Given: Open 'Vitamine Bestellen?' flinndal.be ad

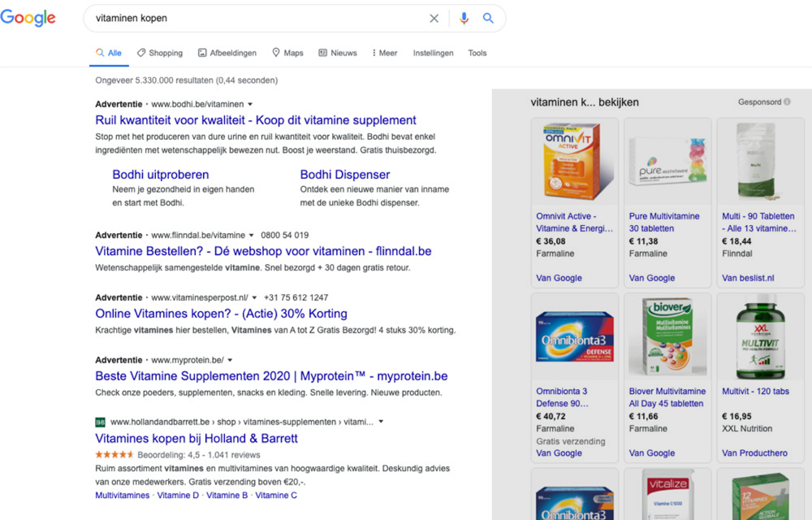Looking at the screenshot, I should pyautogui.click(x=263, y=251).
